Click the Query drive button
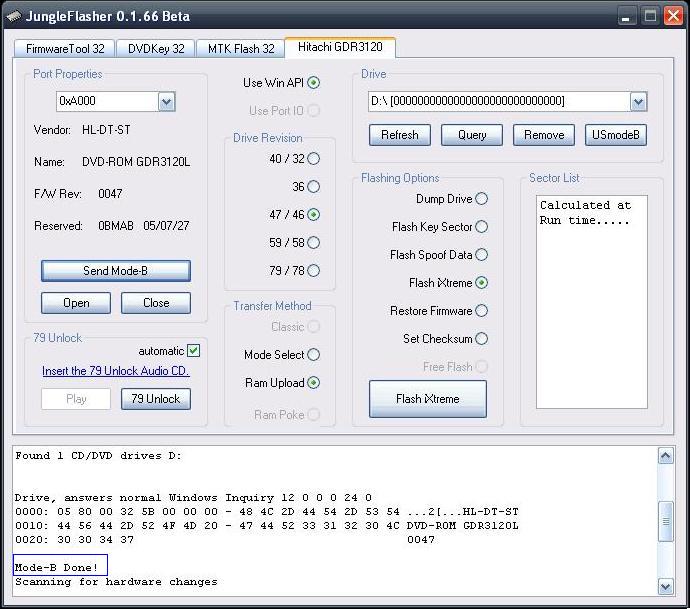 472,135
